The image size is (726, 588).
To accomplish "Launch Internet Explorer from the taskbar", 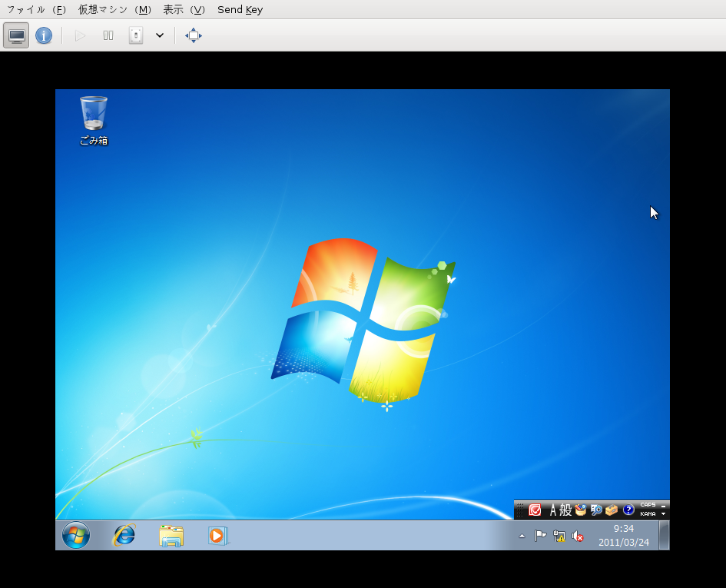I will pos(124,535).
